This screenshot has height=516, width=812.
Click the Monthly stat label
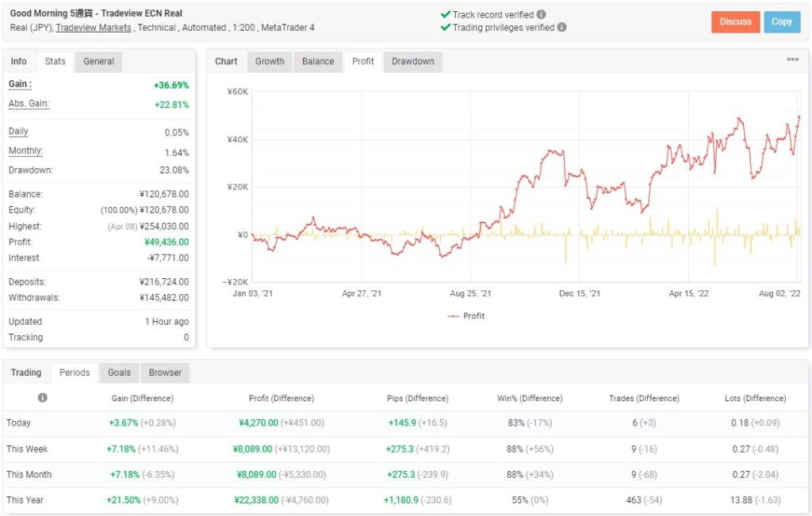25,151
